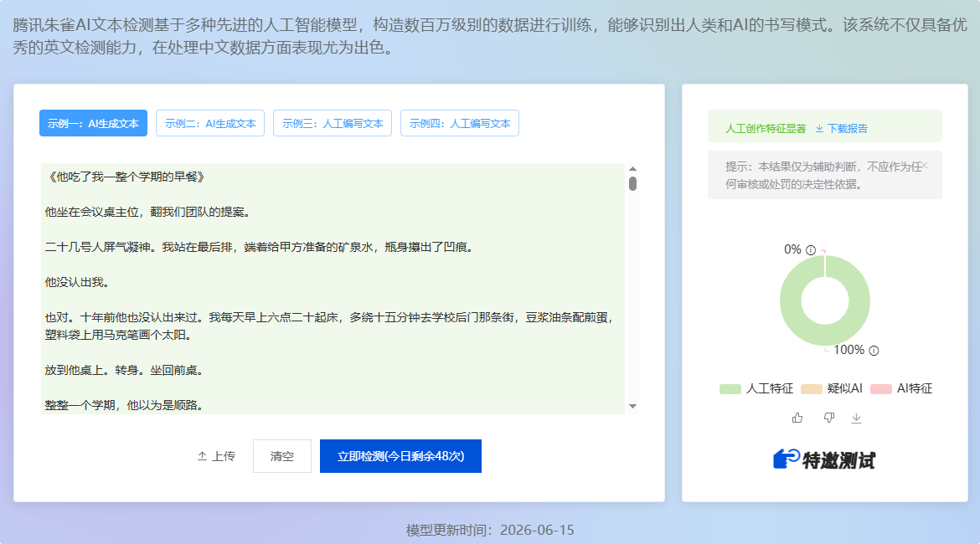Click the green donut chart ring
This screenshot has height=544, width=980.
click(x=792, y=301)
